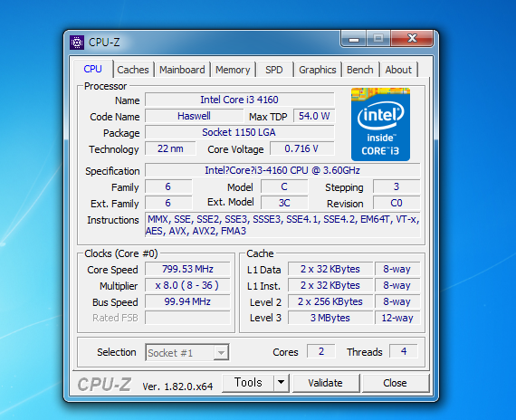Go to the SPD tab
Screen dimensions: 516x420
pyautogui.click(x=274, y=70)
